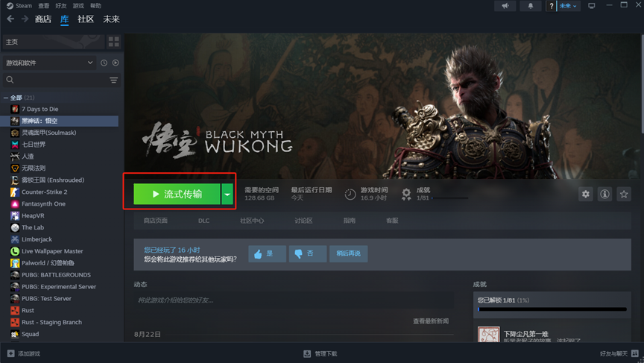Switch to grid collections view icon
The width and height of the screenshot is (644, 363).
[114, 42]
